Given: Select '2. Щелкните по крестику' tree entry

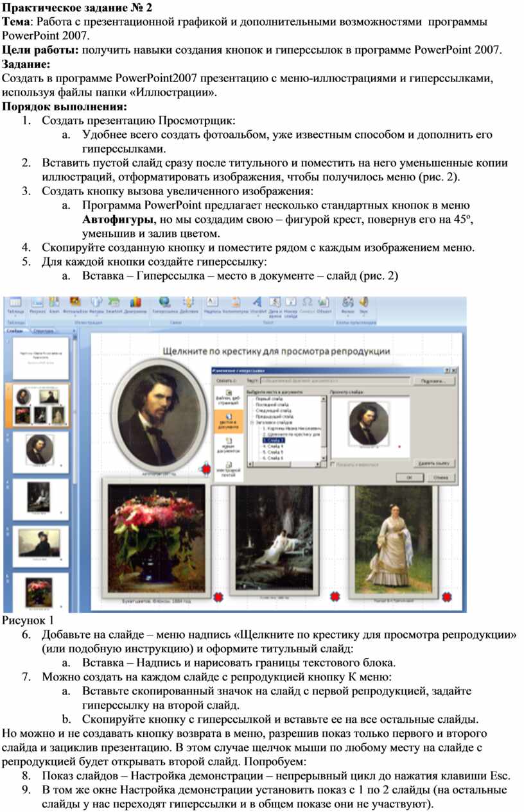Looking at the screenshot, I should point(291,435).
